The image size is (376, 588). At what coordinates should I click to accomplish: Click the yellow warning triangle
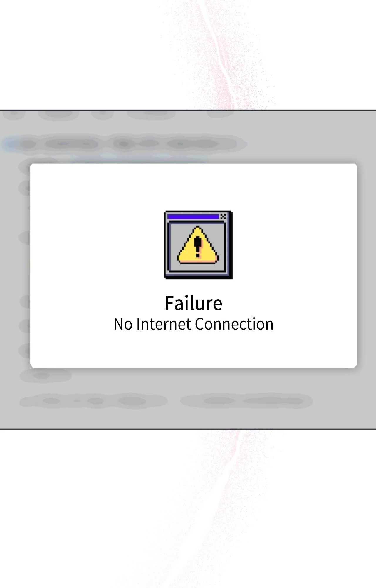(198, 245)
